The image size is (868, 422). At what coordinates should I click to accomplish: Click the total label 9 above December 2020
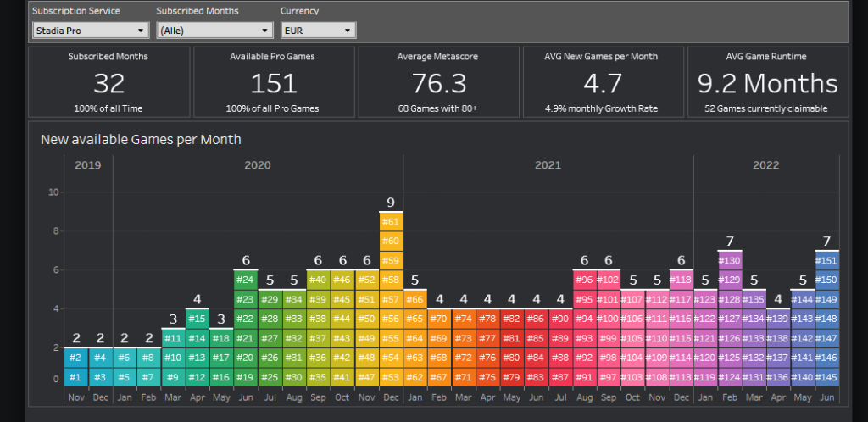tap(391, 203)
